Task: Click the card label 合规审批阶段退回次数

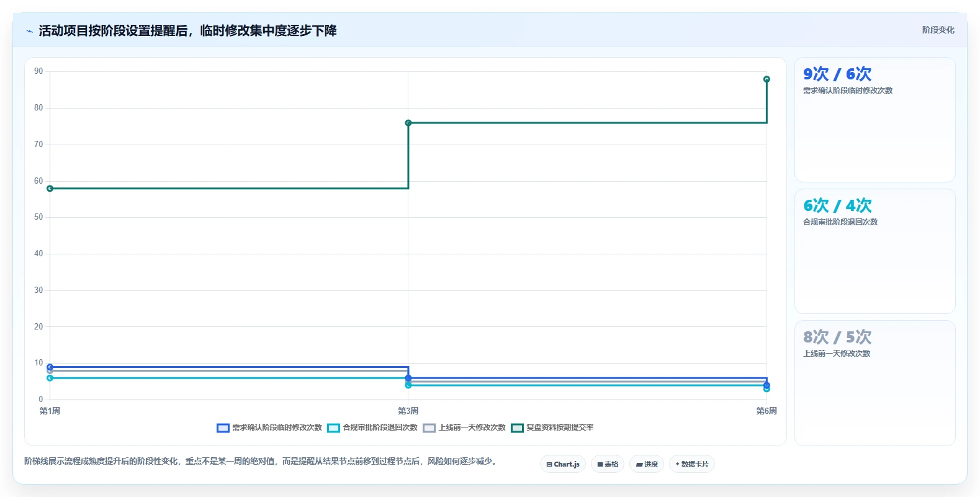Action: pyautogui.click(x=840, y=222)
